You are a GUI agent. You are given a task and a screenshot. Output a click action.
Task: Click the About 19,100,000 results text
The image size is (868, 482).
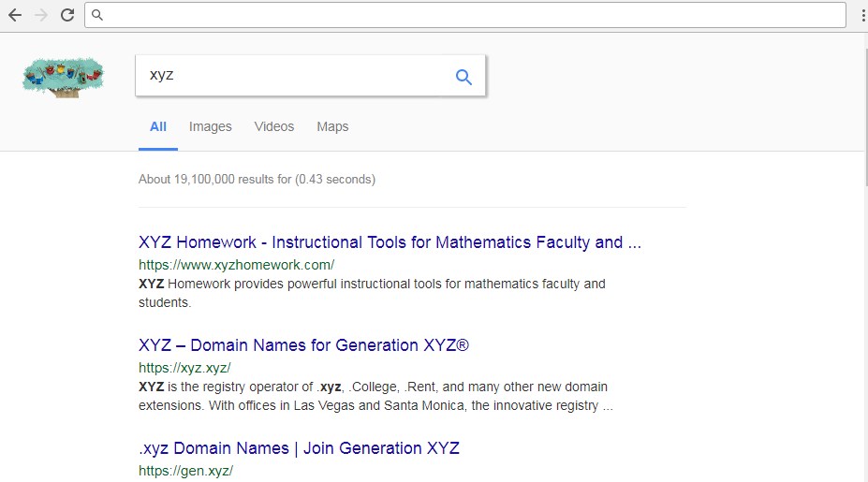click(257, 180)
